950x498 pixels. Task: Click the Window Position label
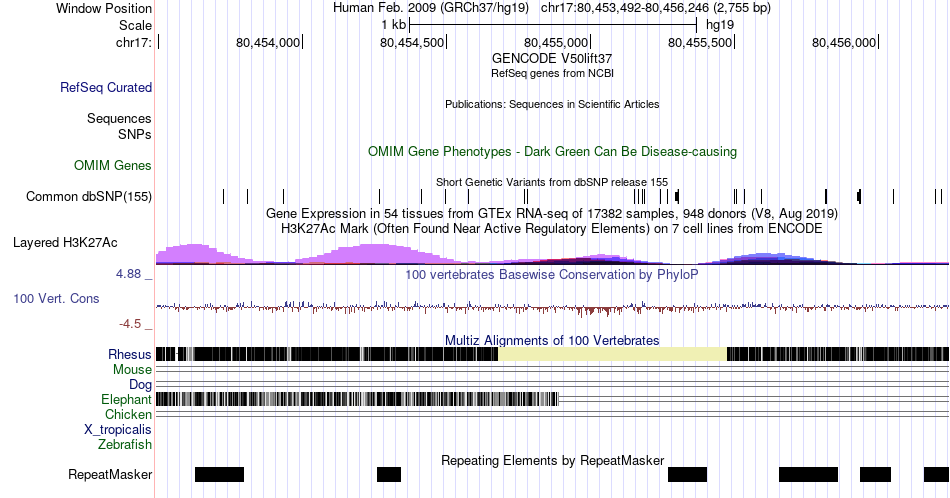104,8
